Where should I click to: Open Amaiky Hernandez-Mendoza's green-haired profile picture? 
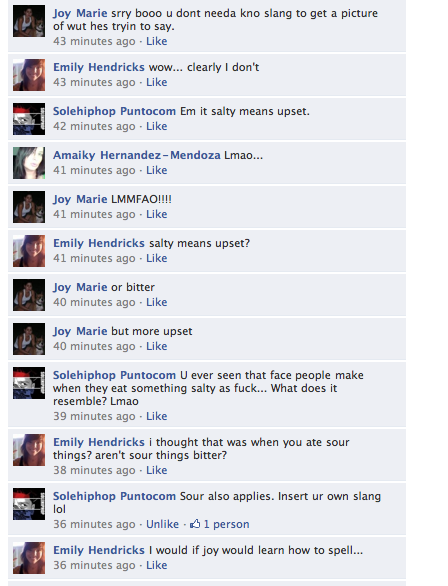tap(29, 163)
